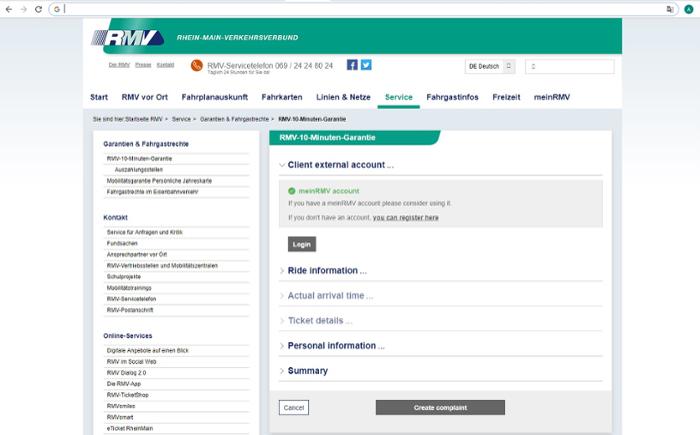Open Die RMV-App sidebar link
700x435 pixels.
click(x=124, y=384)
